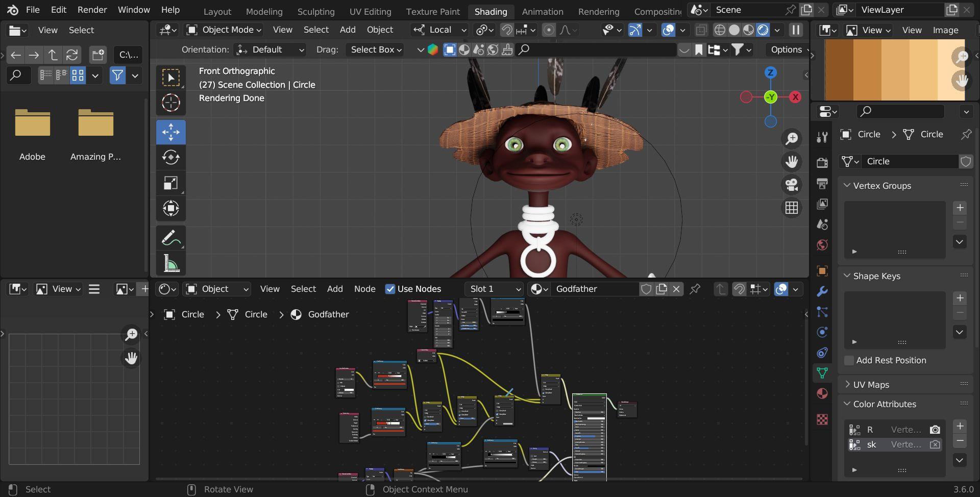
Task: Open the Material properties tab
Action: pyautogui.click(x=822, y=393)
